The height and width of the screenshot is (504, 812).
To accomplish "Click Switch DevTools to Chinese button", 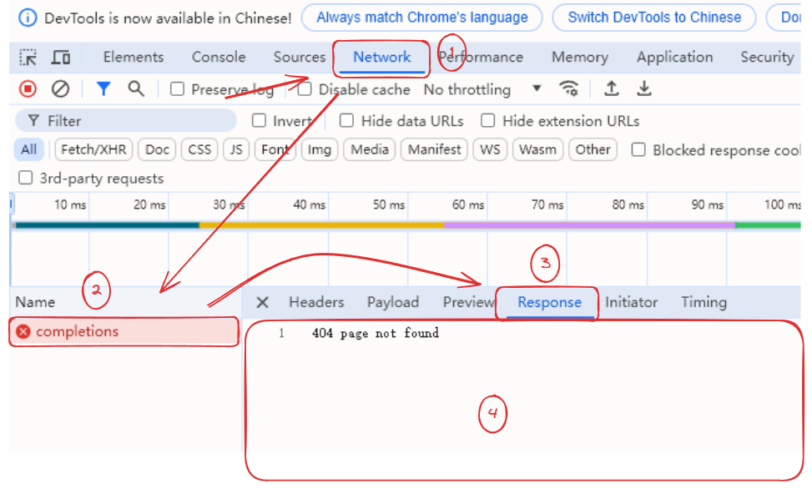I will [653, 18].
